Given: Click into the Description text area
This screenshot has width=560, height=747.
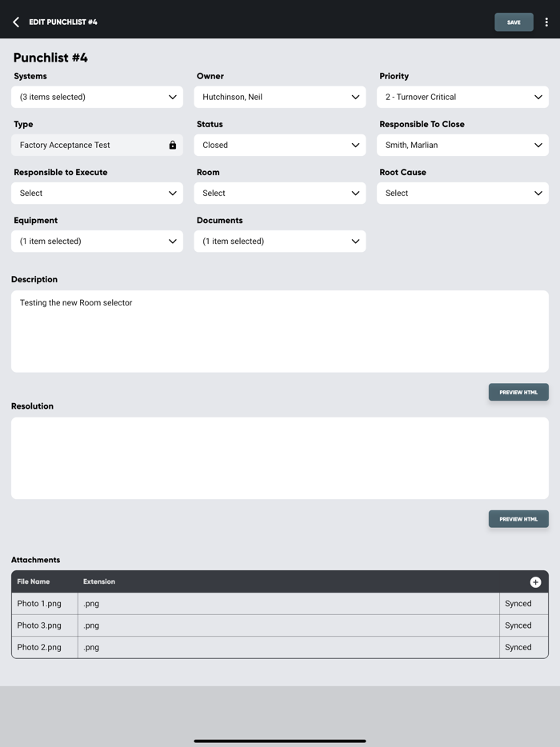Looking at the screenshot, I should pos(280,331).
